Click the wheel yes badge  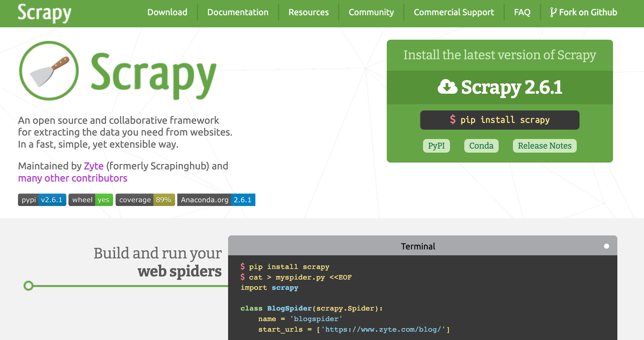coord(90,200)
